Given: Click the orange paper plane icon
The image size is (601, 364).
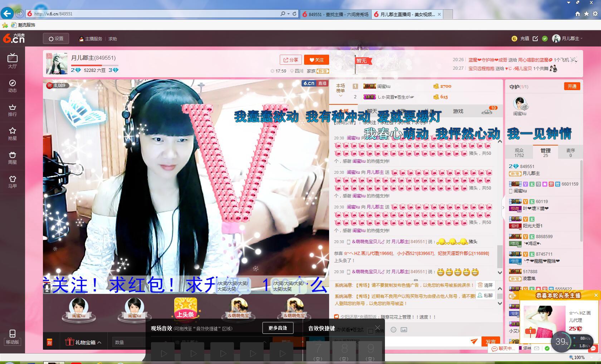Looking at the screenshot, I should pos(474,341).
